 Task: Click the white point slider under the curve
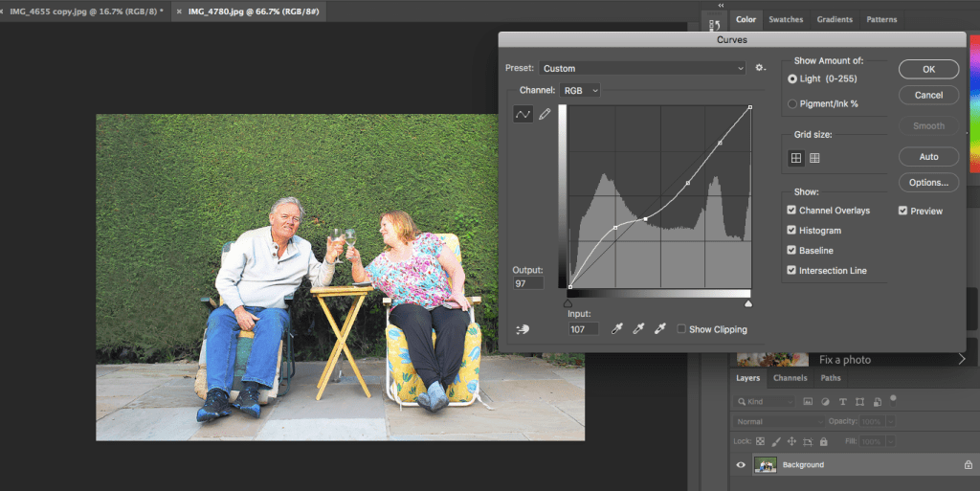(x=748, y=302)
